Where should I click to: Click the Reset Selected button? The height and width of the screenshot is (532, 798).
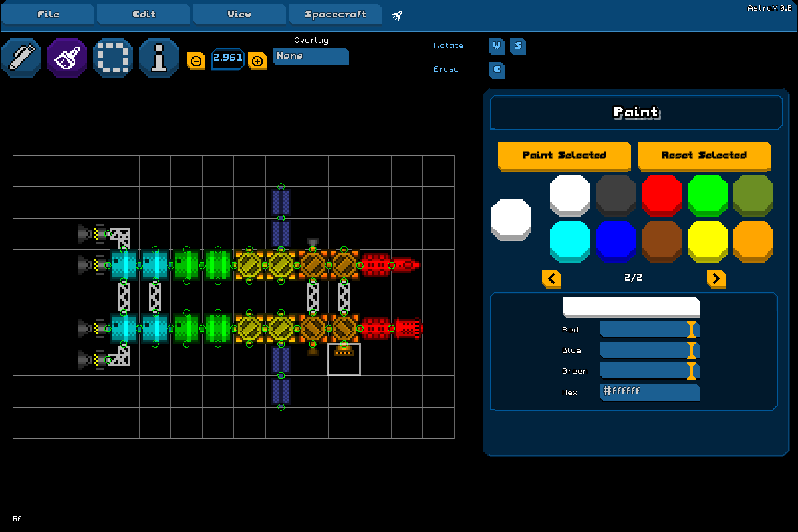704,155
